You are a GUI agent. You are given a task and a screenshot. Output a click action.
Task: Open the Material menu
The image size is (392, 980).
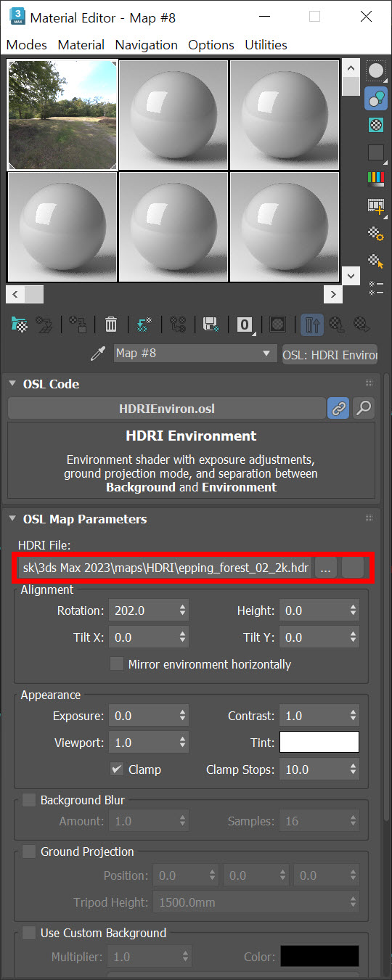pyautogui.click(x=81, y=45)
